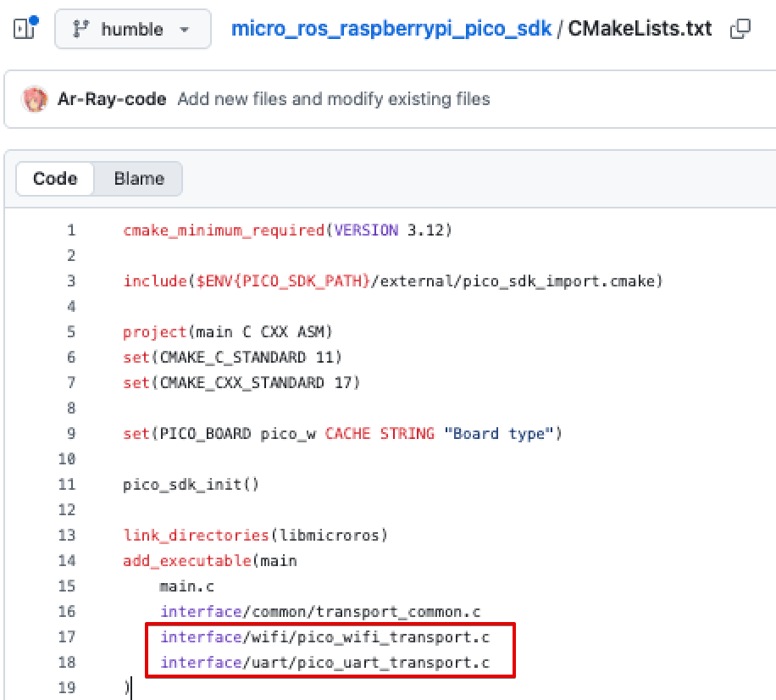776x700 pixels.
Task: Click CMakeLists.txt file name in breadcrumb
Action: [640, 29]
